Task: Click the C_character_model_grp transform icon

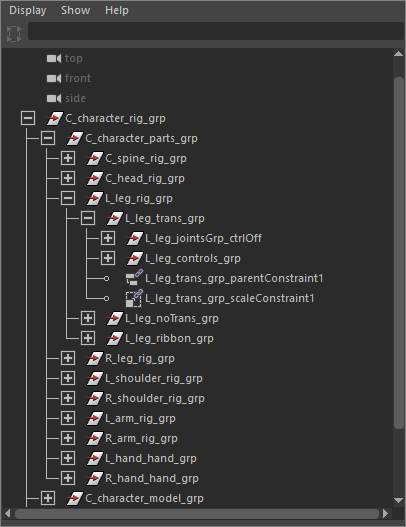Action: pos(75,498)
